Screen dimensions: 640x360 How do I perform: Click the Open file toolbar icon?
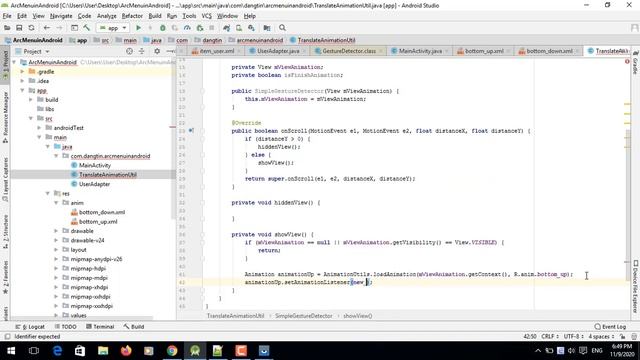coord(7,28)
